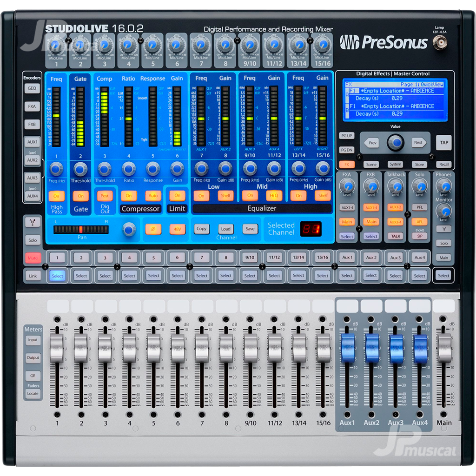Viewport: 476px width, 476px height.
Task: Toggle the High Pass On button
Action: click(56, 196)
